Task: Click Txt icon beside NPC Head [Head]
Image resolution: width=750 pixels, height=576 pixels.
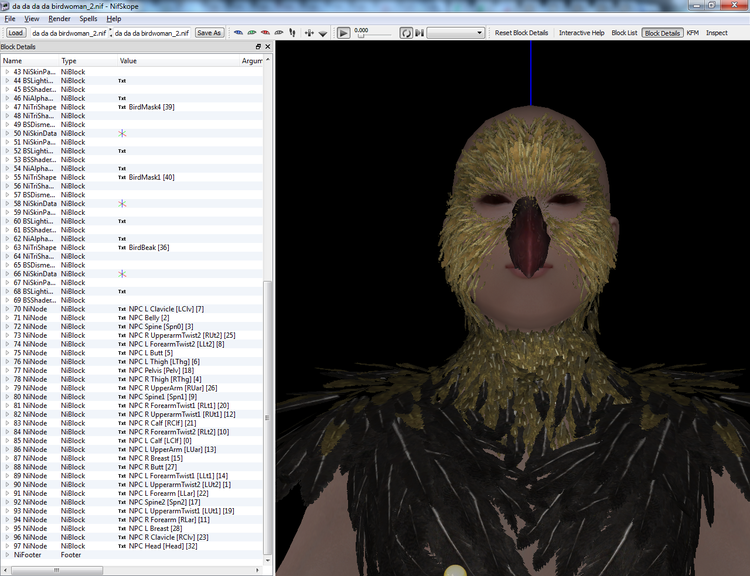Action: 122,546
